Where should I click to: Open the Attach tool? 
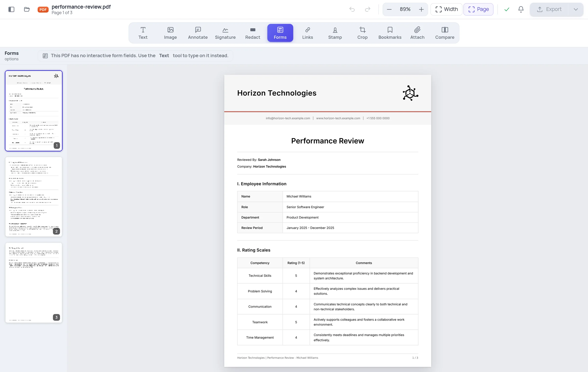point(417,33)
